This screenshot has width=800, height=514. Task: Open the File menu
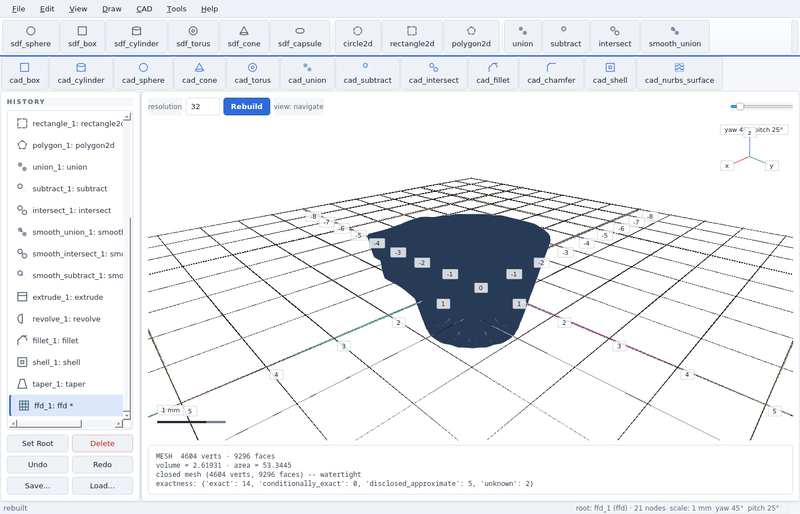tap(18, 9)
